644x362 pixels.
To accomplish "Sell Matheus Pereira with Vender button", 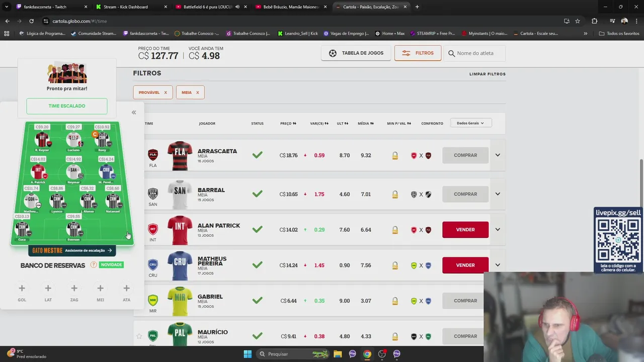I will pos(465,265).
